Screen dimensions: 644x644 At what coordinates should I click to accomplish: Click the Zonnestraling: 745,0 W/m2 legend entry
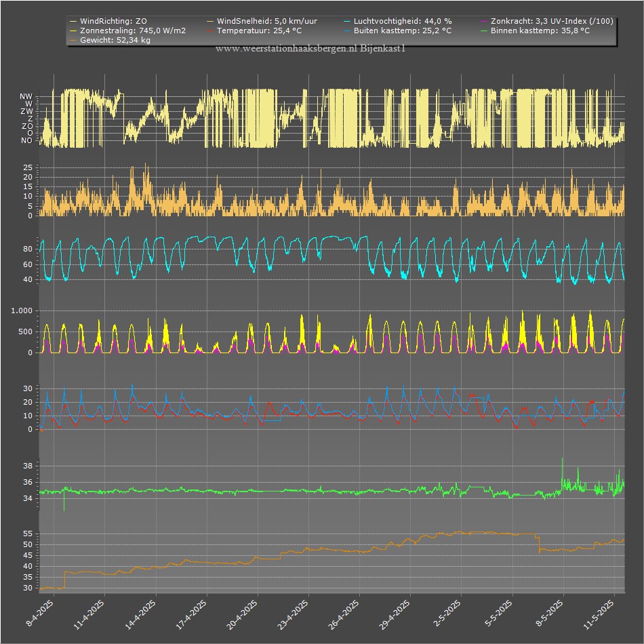click(x=127, y=31)
